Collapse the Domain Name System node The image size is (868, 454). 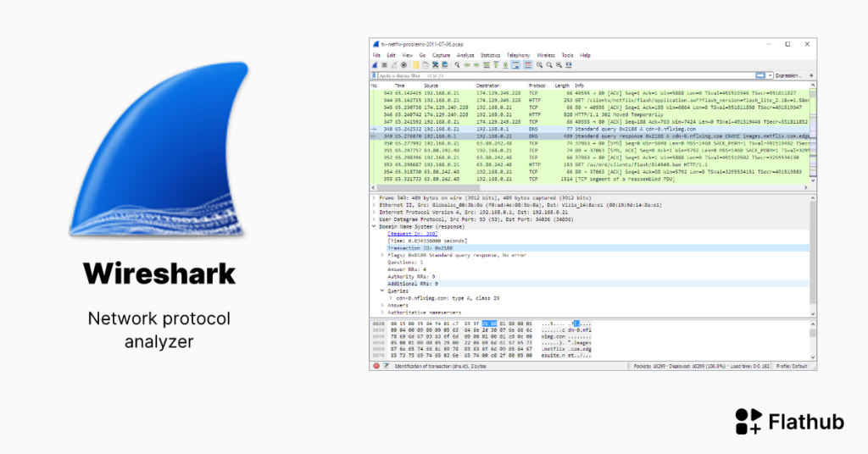pos(374,227)
